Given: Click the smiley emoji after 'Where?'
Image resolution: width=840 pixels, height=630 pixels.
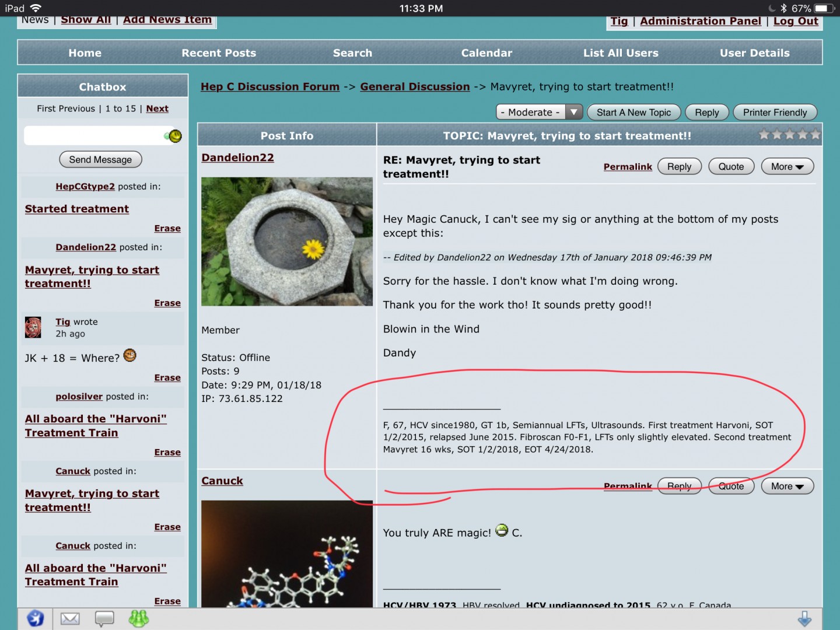Looking at the screenshot, I should (129, 355).
